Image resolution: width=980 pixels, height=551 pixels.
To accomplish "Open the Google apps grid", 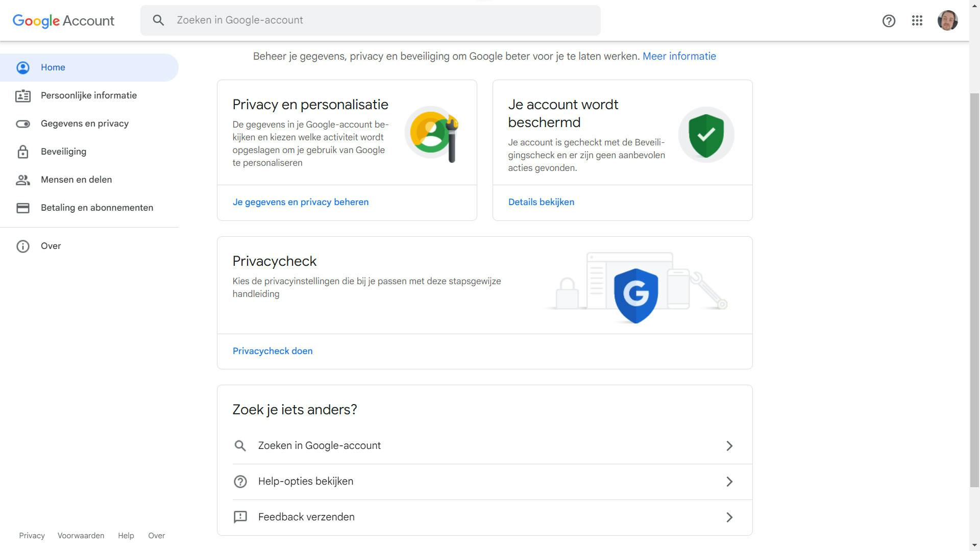I will (918, 20).
